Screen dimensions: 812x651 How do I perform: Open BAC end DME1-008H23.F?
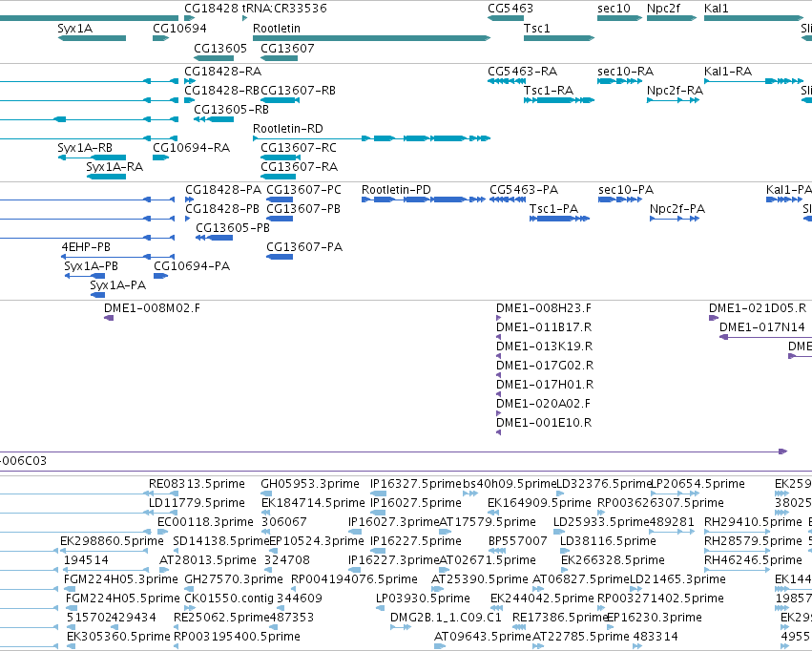tap(543, 308)
